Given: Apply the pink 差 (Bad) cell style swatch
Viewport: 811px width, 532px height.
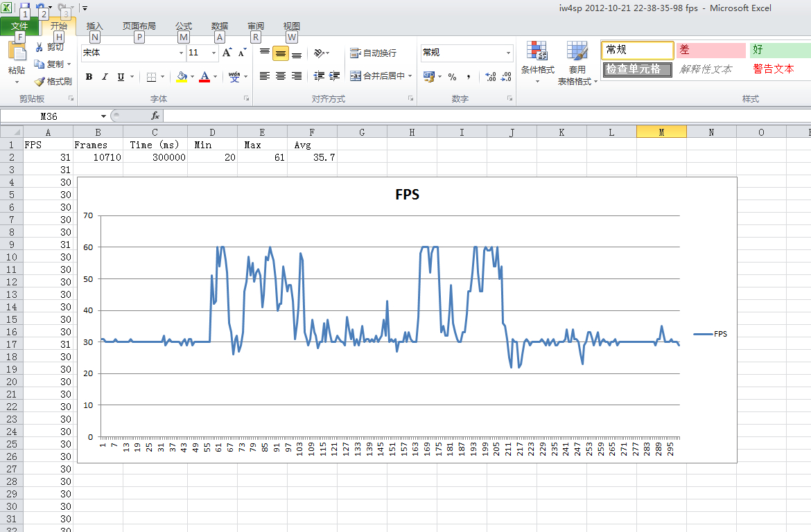Looking at the screenshot, I should (x=711, y=50).
